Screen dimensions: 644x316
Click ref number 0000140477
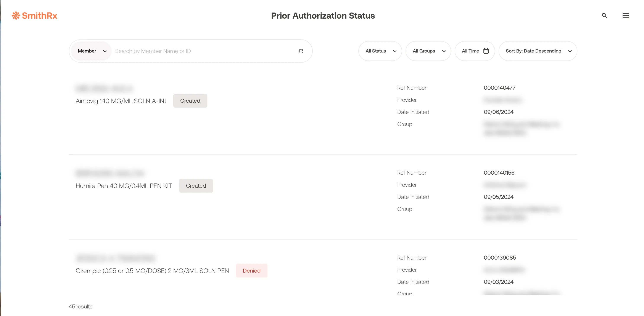click(499, 88)
